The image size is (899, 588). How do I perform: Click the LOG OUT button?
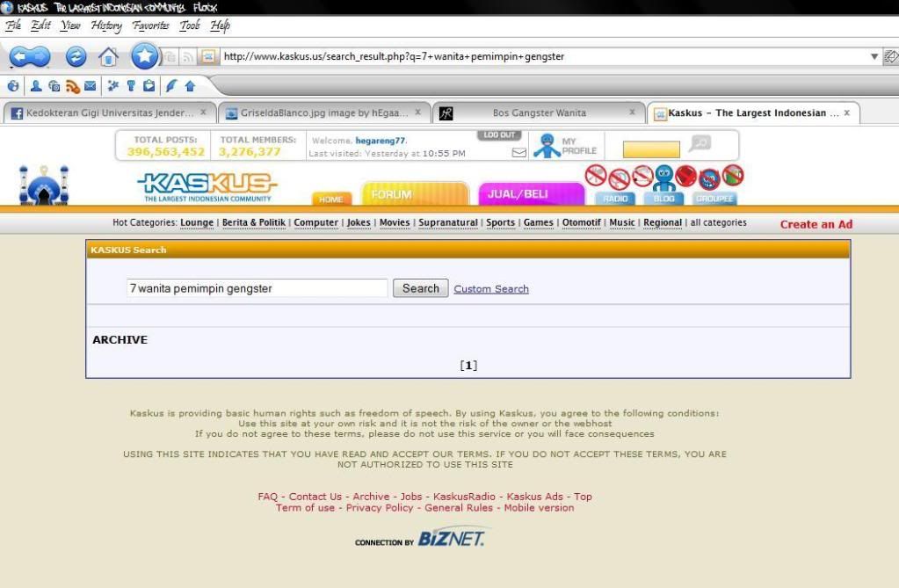(x=499, y=135)
